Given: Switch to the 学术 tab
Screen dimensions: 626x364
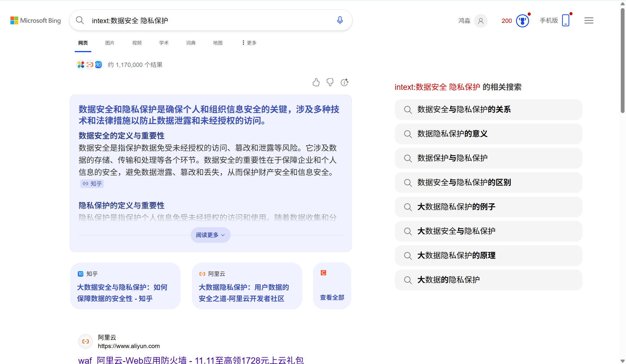Looking at the screenshot, I should (163, 43).
